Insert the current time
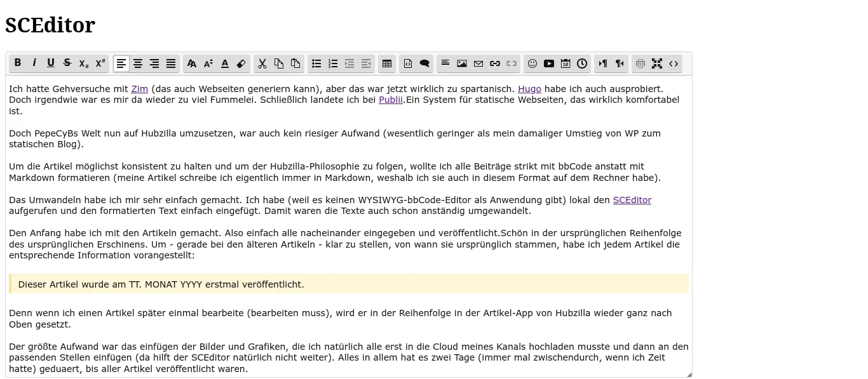 tap(582, 63)
